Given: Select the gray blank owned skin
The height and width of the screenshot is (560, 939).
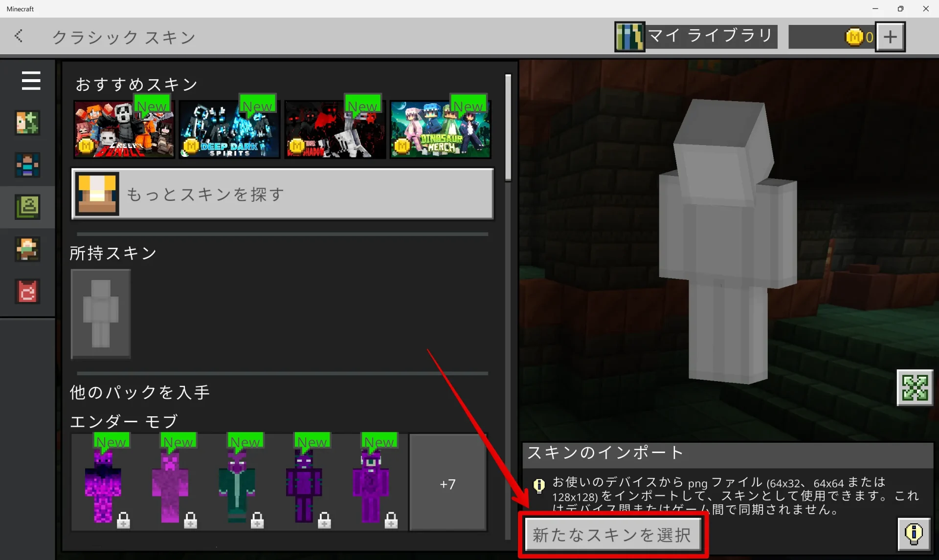Looking at the screenshot, I should [x=101, y=314].
